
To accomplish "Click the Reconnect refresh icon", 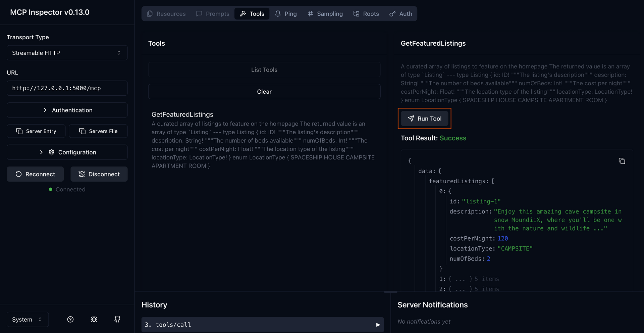I will tap(18, 174).
